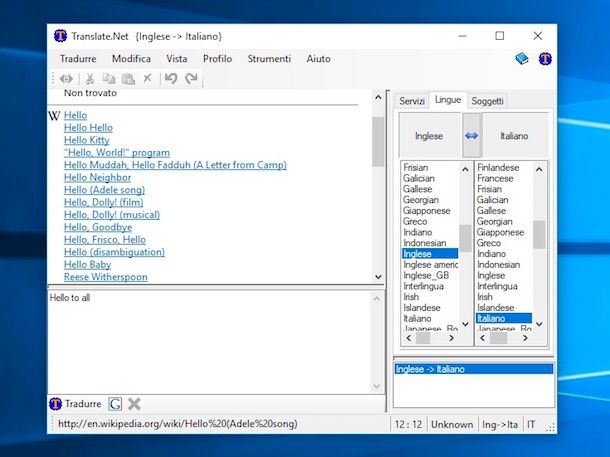The width and height of the screenshot is (610, 457).
Task: Open the Reese Witherspoon link
Action: coord(106,277)
